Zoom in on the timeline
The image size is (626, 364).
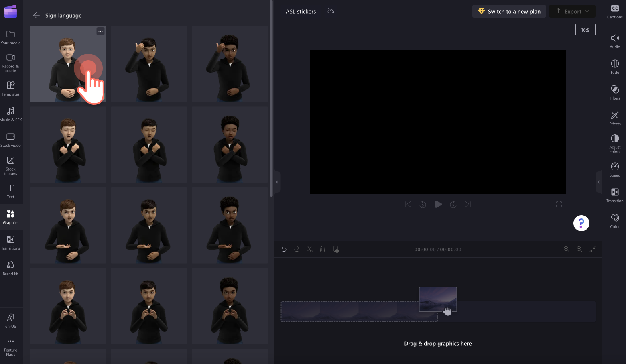tap(567, 249)
